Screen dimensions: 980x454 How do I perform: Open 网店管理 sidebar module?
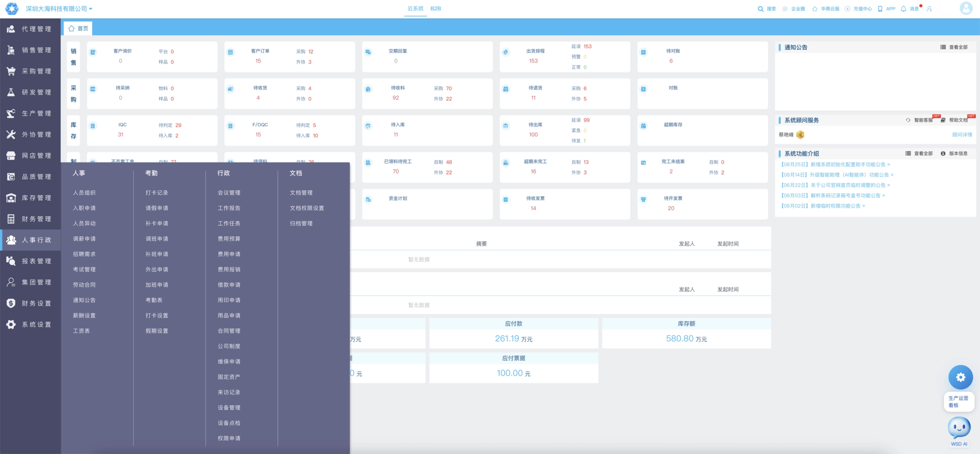coord(31,155)
